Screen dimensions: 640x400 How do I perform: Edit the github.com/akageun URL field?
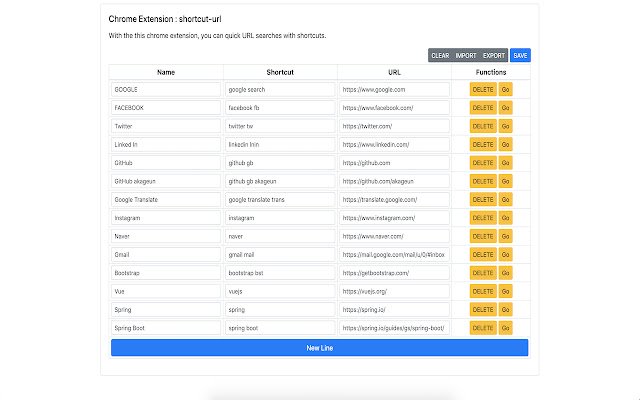point(394,181)
